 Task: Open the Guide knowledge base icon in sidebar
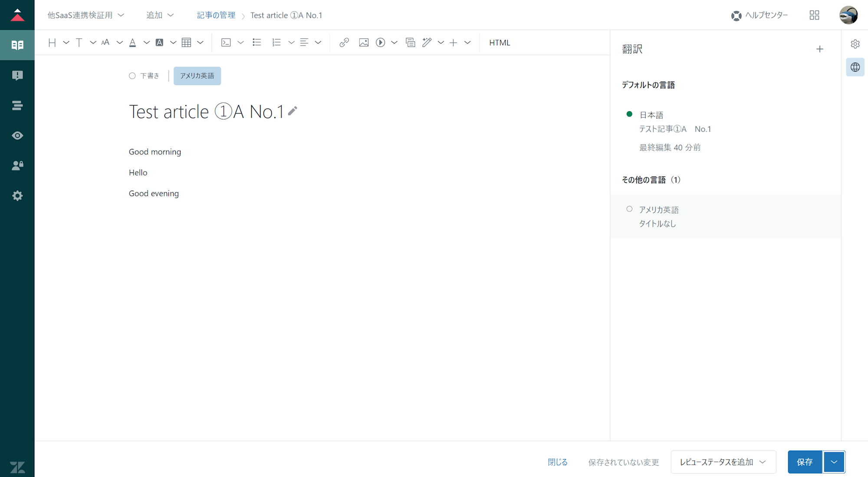coord(17,45)
